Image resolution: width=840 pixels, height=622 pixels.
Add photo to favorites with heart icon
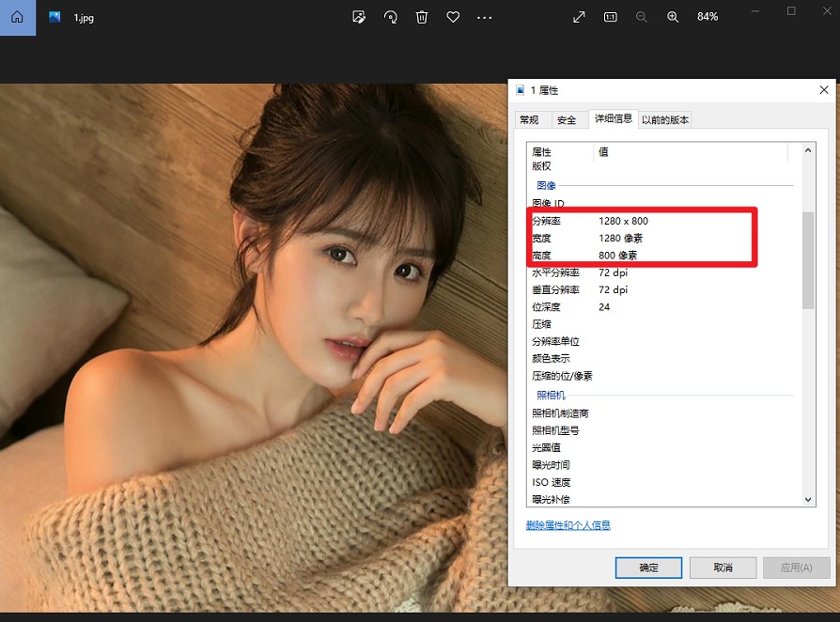pyautogui.click(x=453, y=17)
